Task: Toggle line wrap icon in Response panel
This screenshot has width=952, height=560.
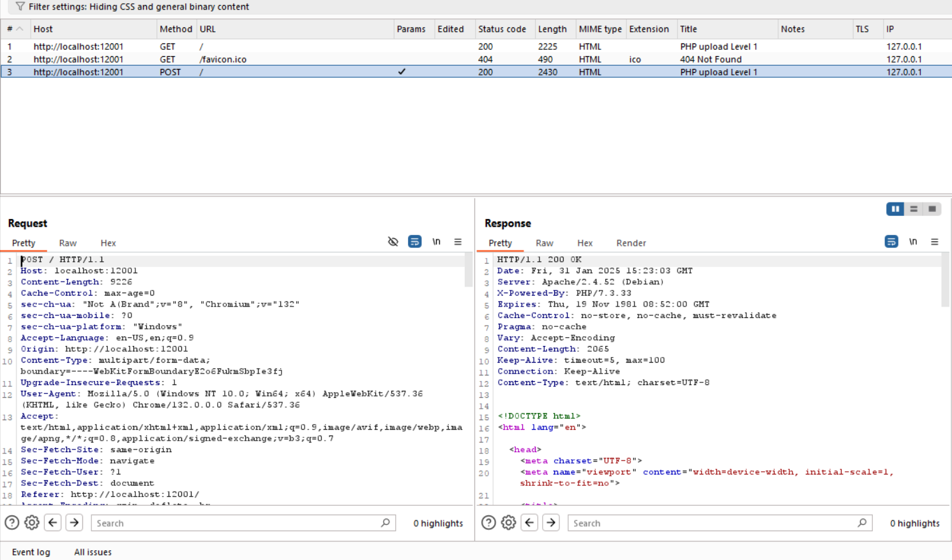Action: click(891, 241)
